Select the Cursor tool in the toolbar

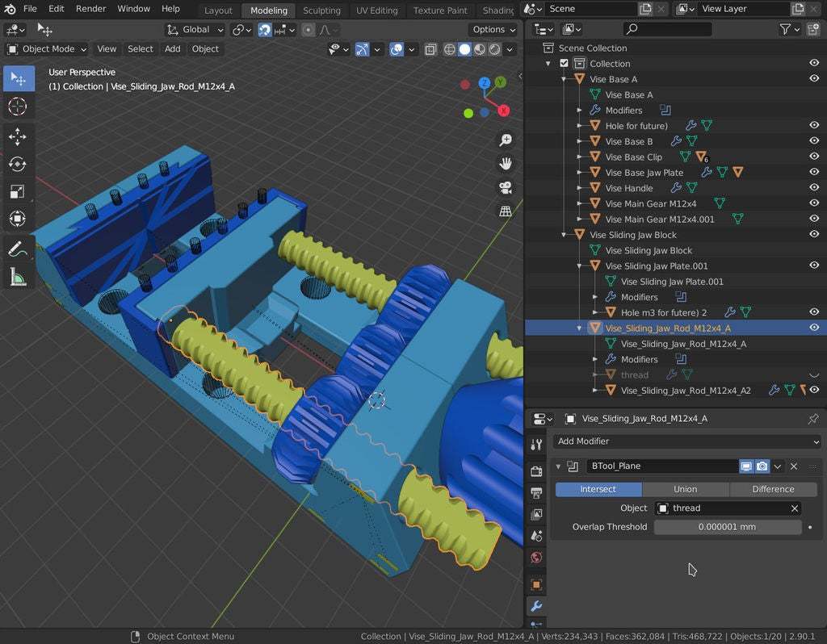point(18,107)
